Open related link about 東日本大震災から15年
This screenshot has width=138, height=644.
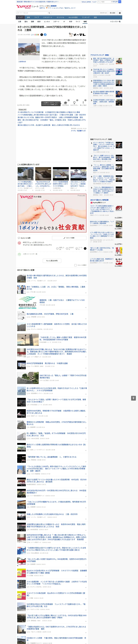pos(49,125)
